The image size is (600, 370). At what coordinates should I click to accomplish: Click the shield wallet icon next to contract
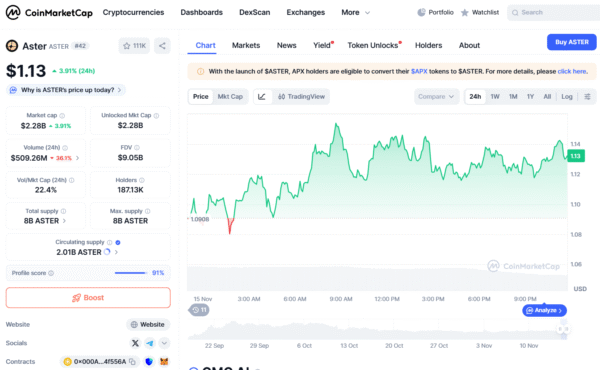click(149, 362)
